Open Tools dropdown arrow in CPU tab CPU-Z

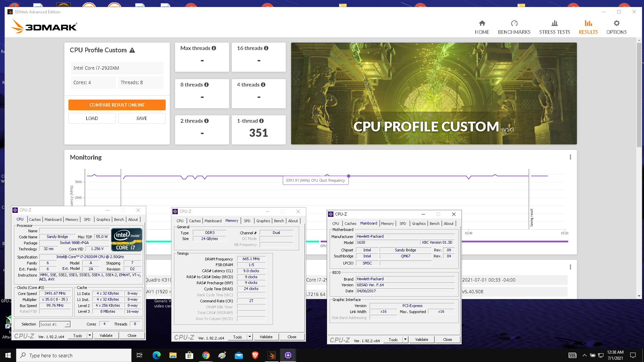(x=90, y=336)
